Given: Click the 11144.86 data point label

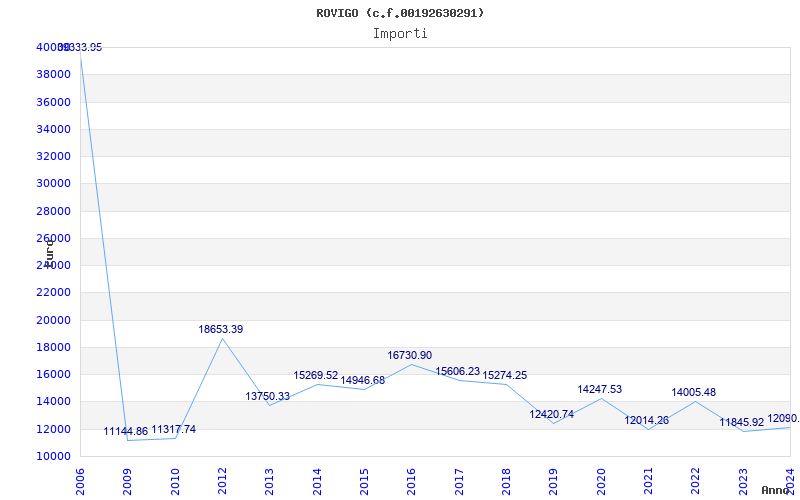Looking at the screenshot, I should point(126,431).
